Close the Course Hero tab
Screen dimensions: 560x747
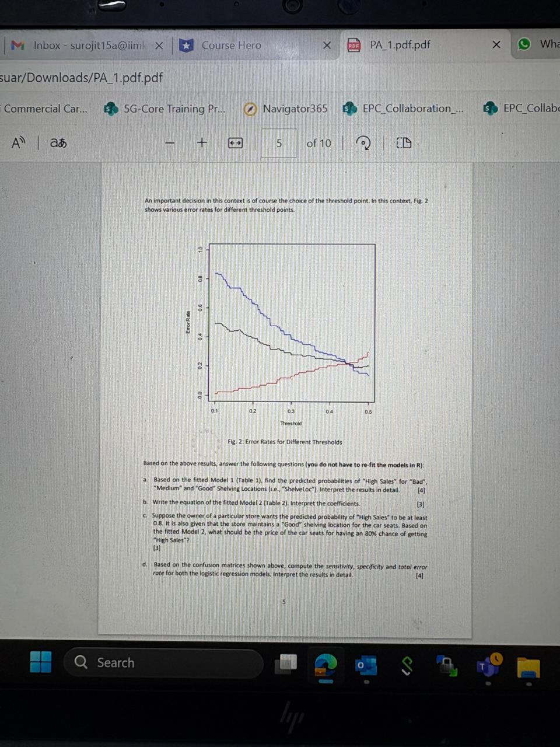(327, 45)
